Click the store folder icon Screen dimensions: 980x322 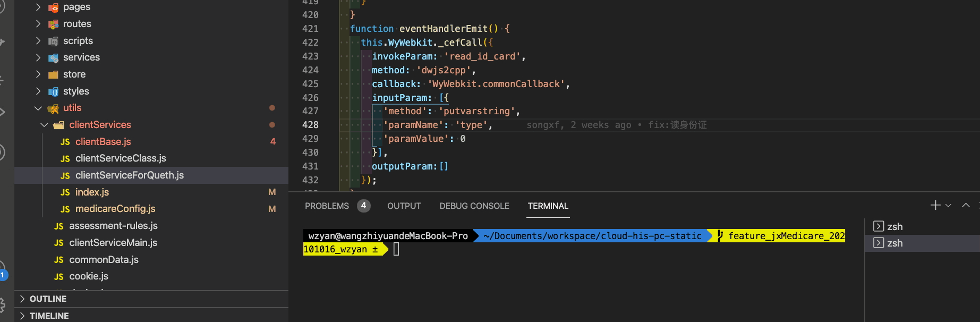click(53, 74)
